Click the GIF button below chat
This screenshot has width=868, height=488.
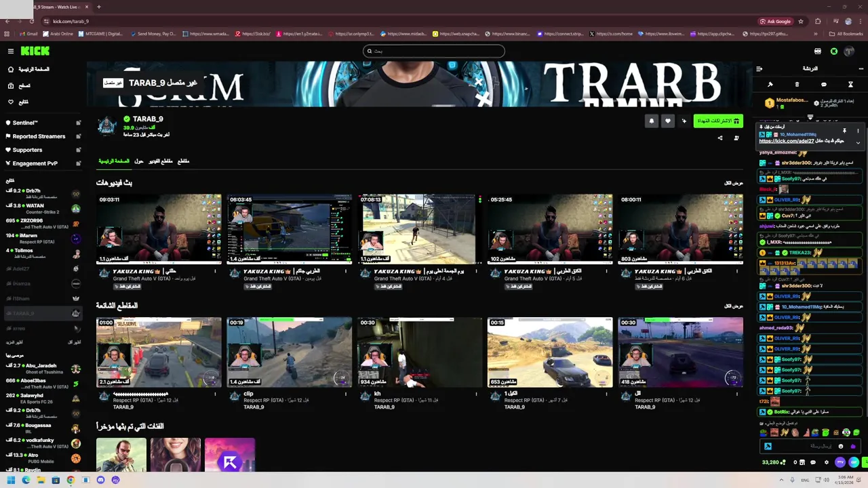pyautogui.click(x=853, y=462)
